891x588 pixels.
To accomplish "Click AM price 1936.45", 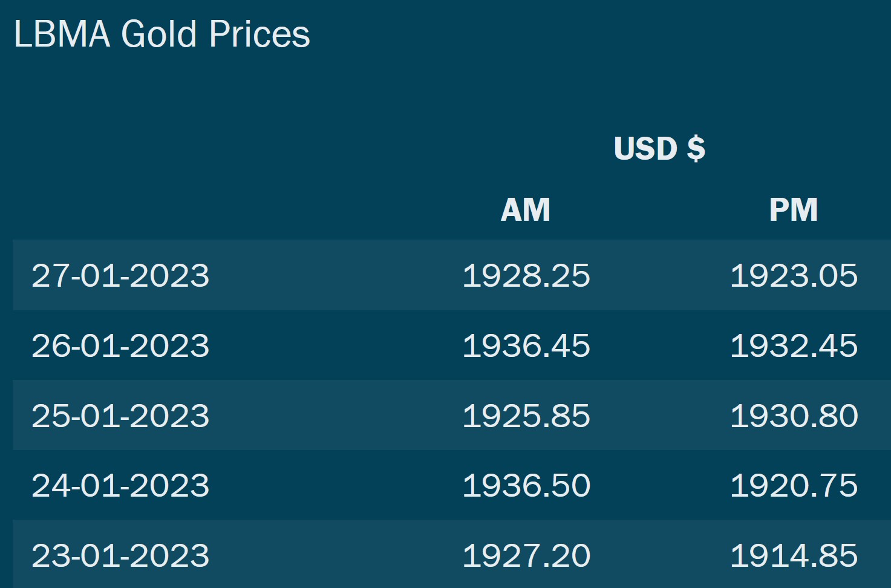I will [x=526, y=345].
